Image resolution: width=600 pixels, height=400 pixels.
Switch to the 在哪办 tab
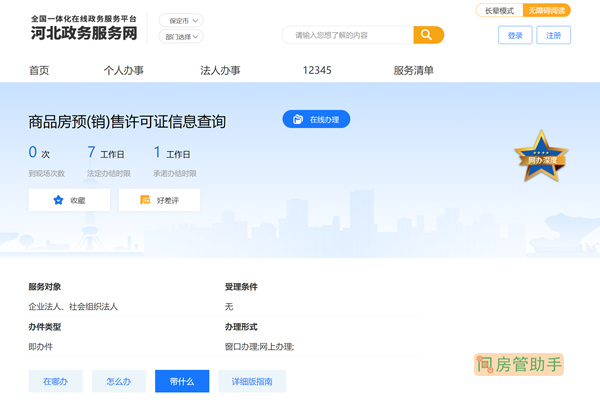point(55,381)
